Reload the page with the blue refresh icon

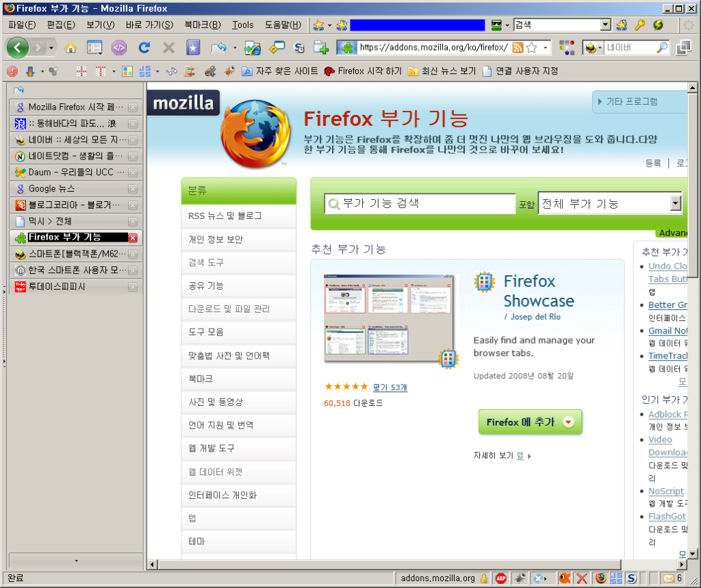click(144, 47)
